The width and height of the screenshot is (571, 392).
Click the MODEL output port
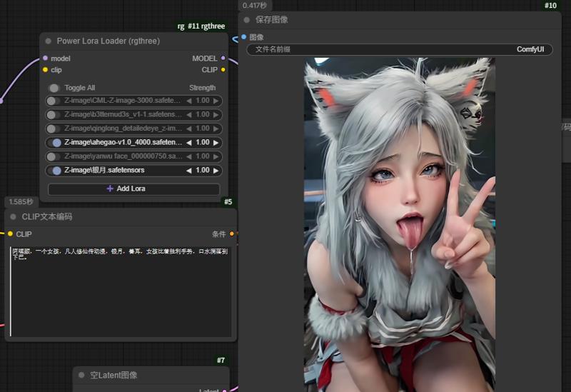click(x=223, y=59)
